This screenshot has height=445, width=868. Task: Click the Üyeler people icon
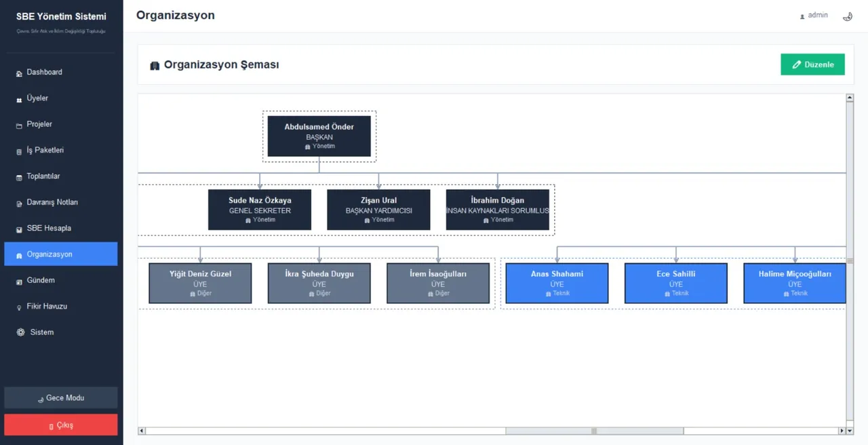pos(19,100)
